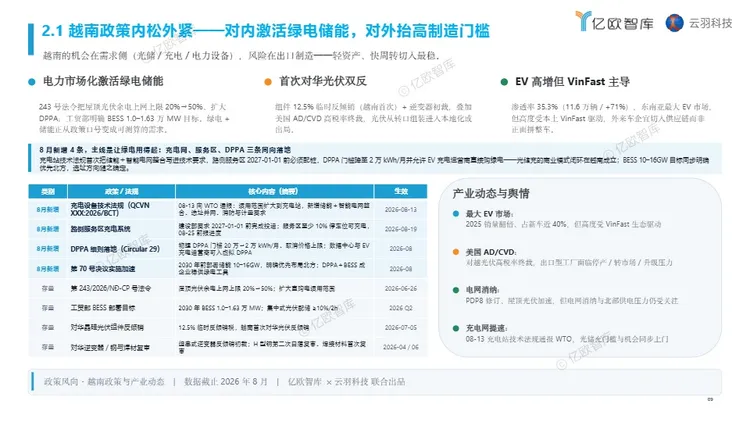Click the 云羽科技 round logo
Screen dimensions: 750x422
tap(674, 22)
